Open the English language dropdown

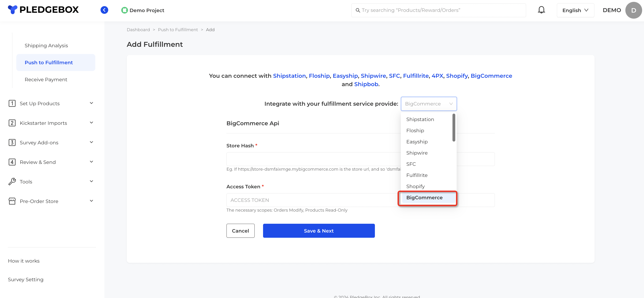coord(575,10)
